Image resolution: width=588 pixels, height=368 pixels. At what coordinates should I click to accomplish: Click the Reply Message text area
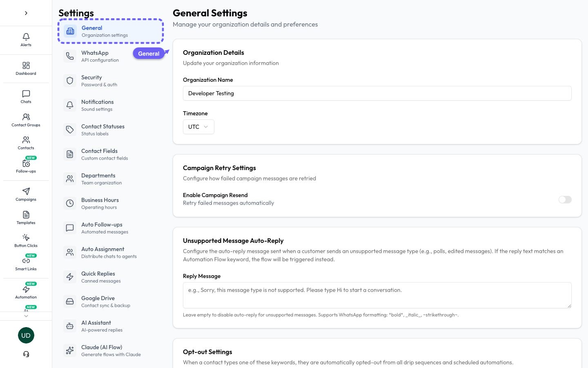(377, 295)
